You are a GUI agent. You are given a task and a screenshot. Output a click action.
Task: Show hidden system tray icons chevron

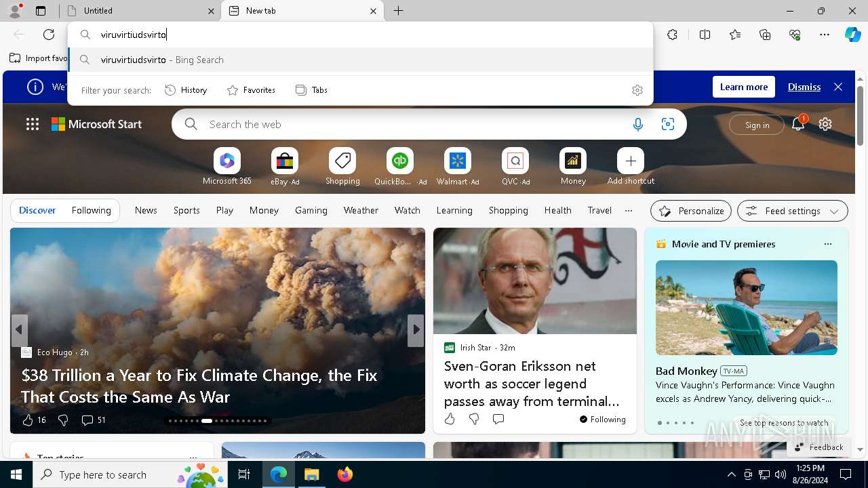[x=731, y=474]
